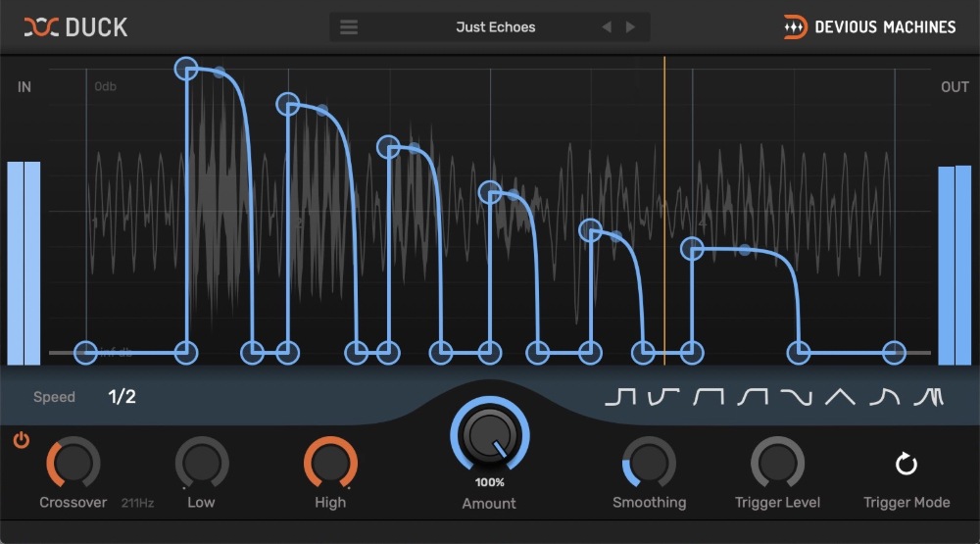Go to previous preset arrow
This screenshot has height=544, width=980.
[x=607, y=26]
